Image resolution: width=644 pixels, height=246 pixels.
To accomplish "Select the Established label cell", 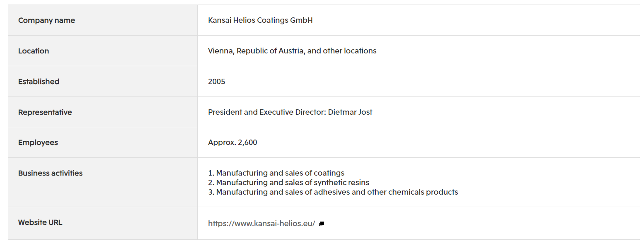I will pos(102,82).
